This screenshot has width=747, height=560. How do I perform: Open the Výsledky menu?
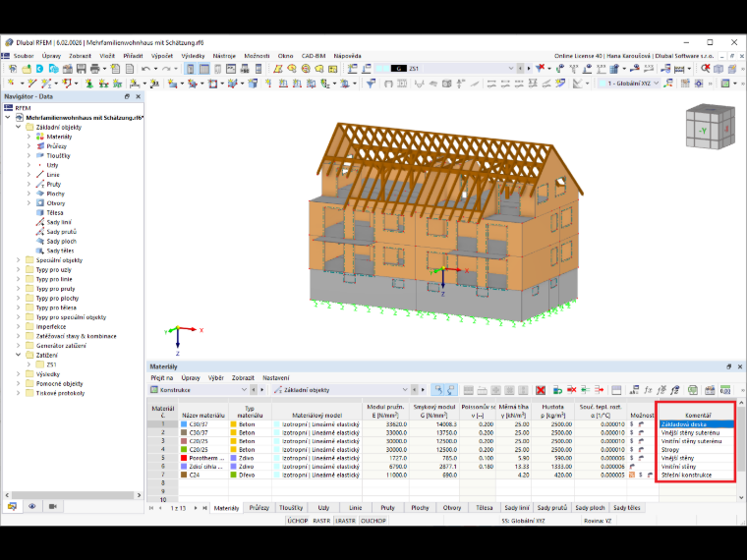coord(193,56)
